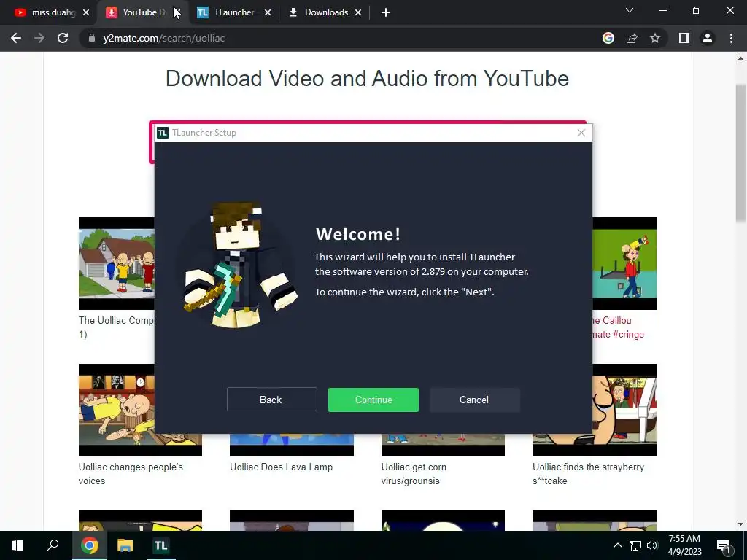
Task: Close the miss duahg tab
Action: tap(86, 13)
